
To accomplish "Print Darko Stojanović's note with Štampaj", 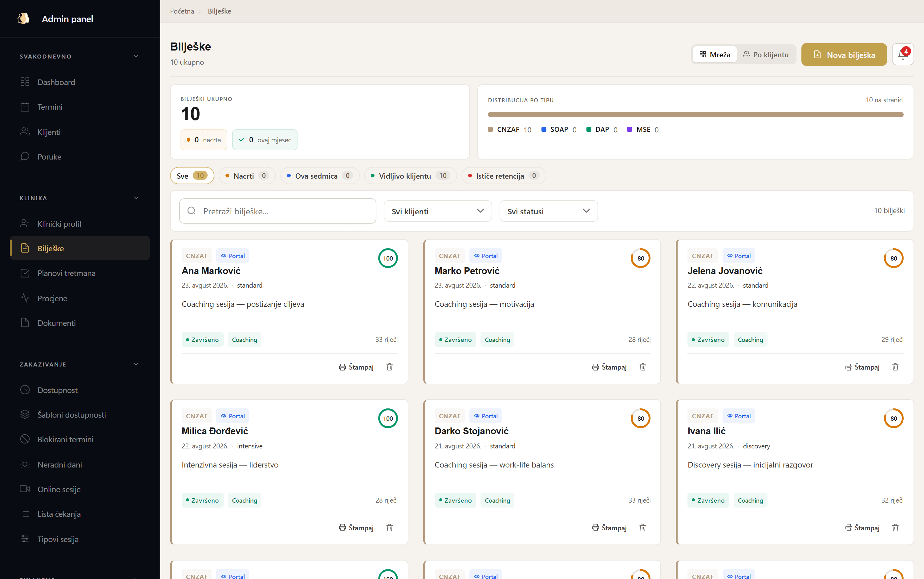I will [x=609, y=528].
